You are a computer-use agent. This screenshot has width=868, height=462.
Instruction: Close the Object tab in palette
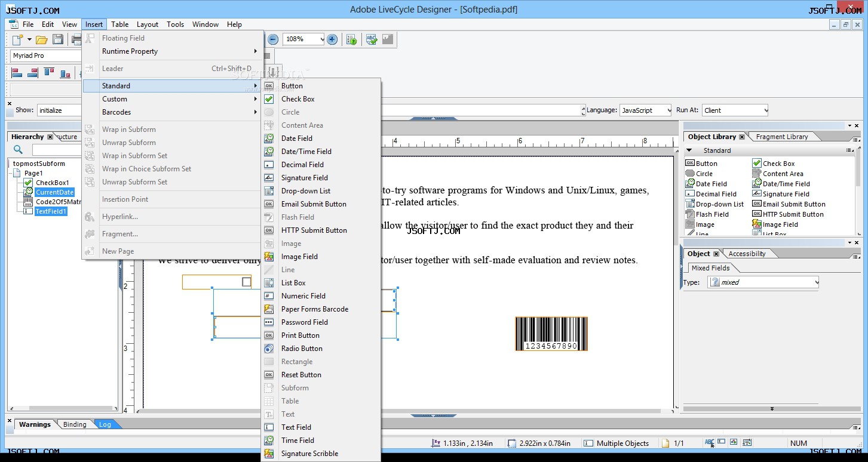pos(716,254)
